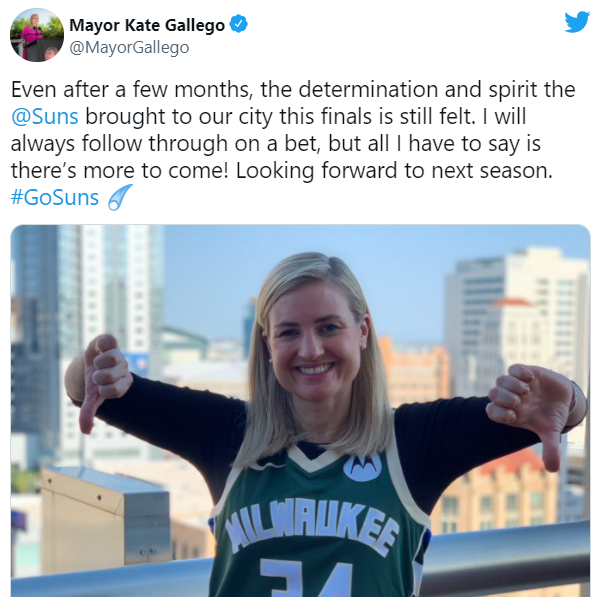This screenshot has width=602, height=597.
Task: Click the blue verified badge
Action: (x=238, y=23)
